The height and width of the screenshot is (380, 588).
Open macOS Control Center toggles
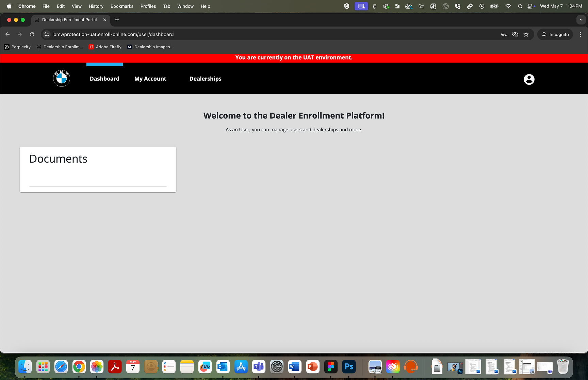(530, 6)
